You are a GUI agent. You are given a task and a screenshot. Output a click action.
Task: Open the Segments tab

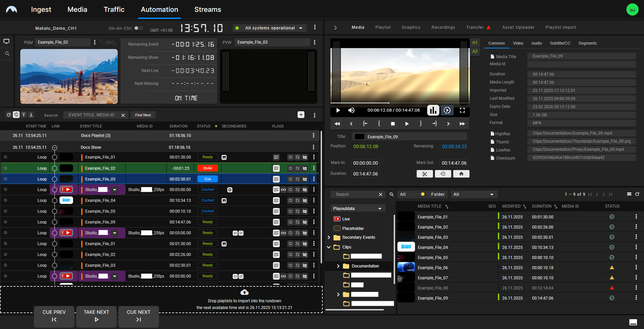[587, 43]
